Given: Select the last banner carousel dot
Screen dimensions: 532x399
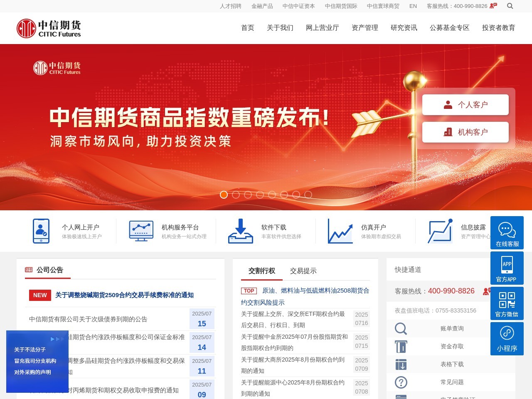Looking at the screenshot, I should click(x=308, y=195).
